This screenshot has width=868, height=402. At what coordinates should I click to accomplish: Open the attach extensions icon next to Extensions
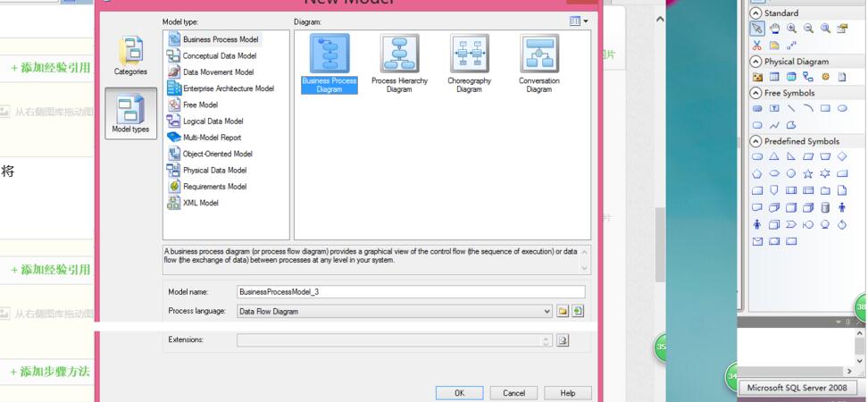tap(563, 340)
